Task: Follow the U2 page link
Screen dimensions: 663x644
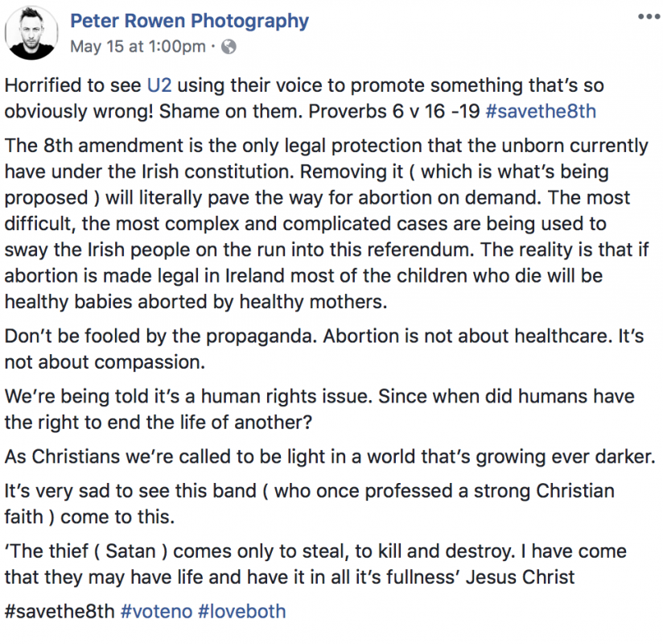Action: [x=159, y=85]
